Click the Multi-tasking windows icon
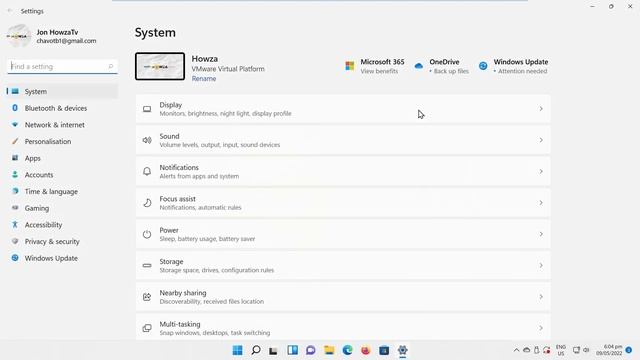The height and width of the screenshot is (360, 640). coord(147,328)
